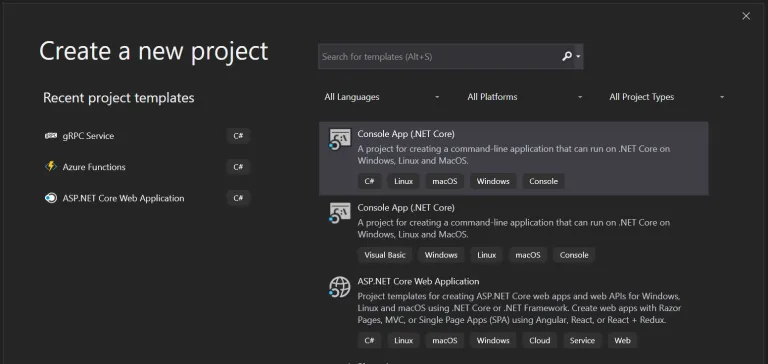Click the Windows tag on first Console App
768x364 pixels.
493,181
